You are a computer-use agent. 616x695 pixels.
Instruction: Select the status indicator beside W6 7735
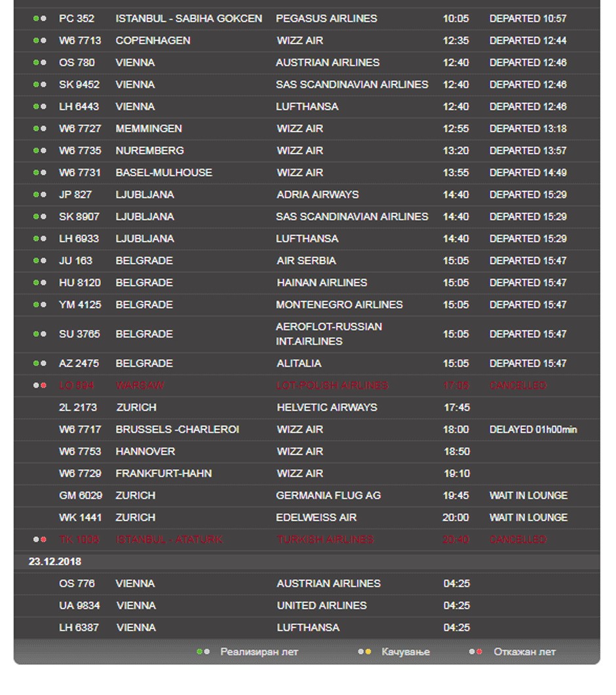coord(40,151)
